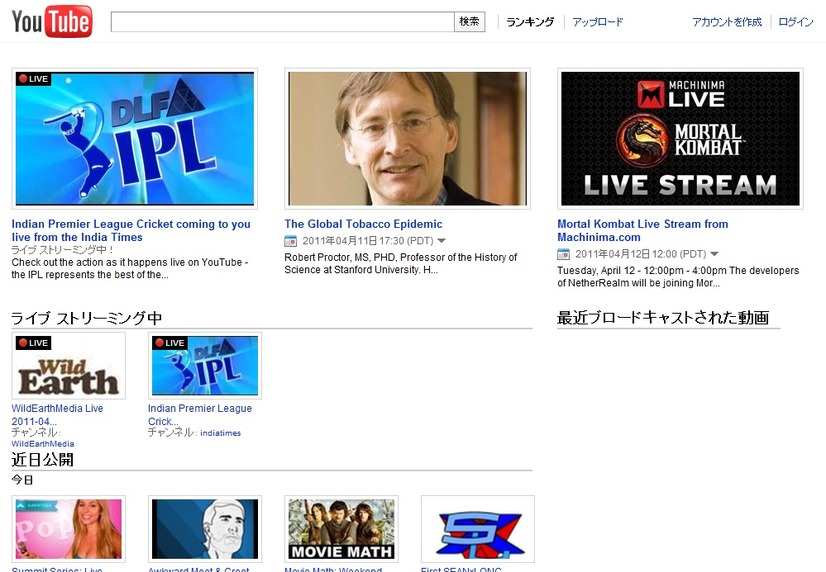The image size is (826, 572).
Task: Click the 近日公開 section heading
Action: point(42,460)
